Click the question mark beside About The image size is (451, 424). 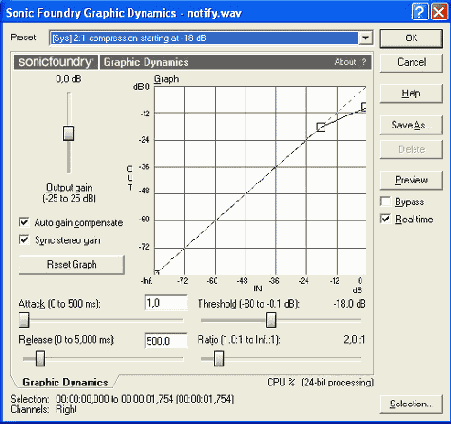[x=364, y=62]
